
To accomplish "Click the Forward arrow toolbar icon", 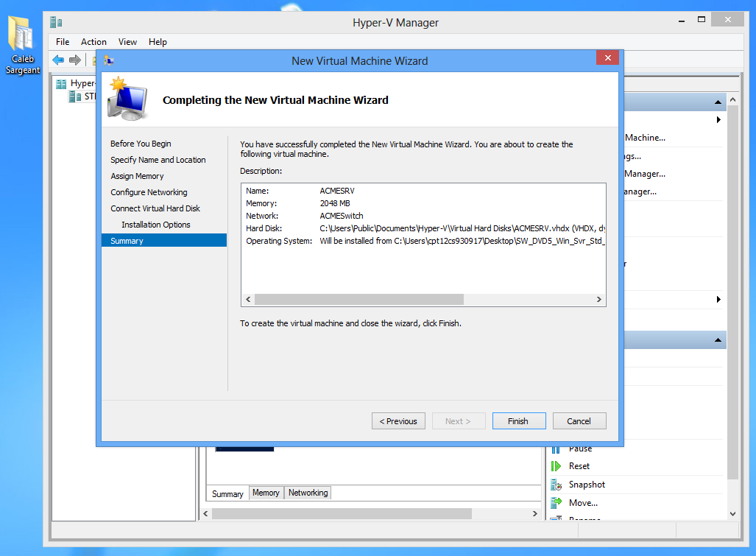I will [75, 60].
